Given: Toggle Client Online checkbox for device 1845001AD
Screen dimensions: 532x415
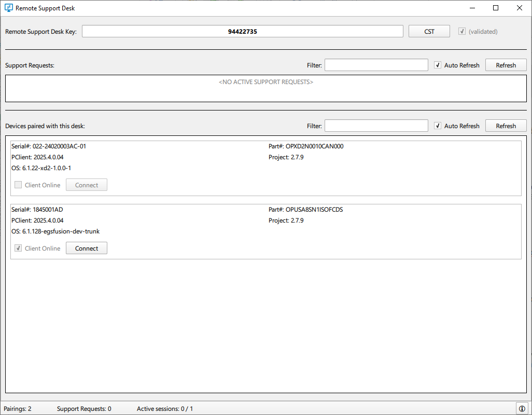Looking at the screenshot, I should (18, 248).
